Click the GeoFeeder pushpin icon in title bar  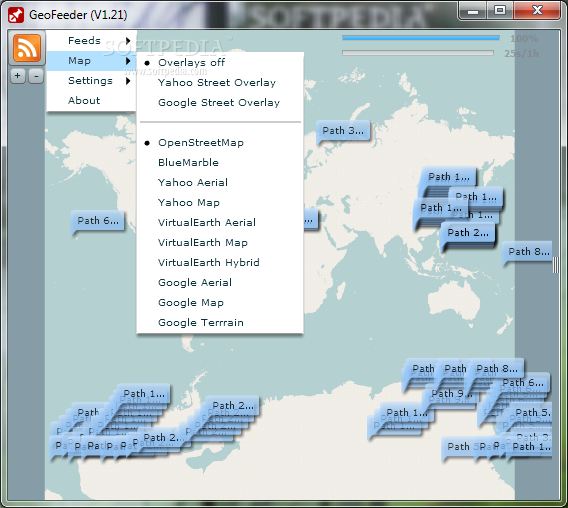(16, 15)
